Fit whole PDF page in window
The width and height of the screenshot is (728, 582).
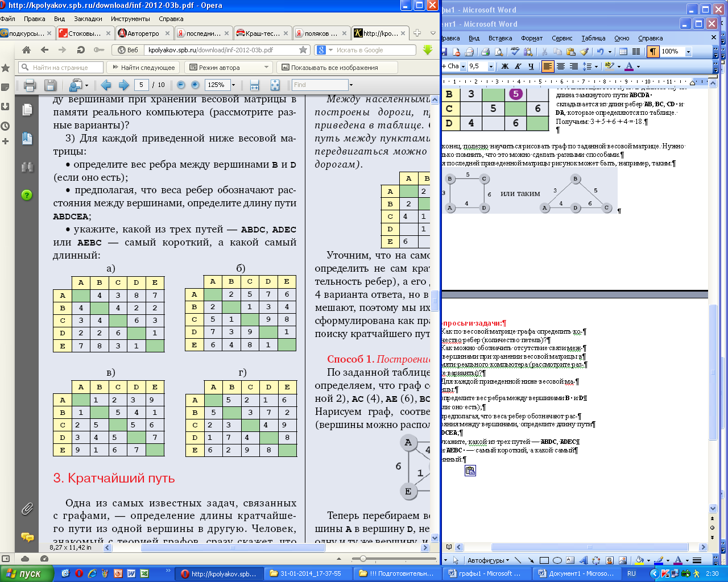click(275, 85)
